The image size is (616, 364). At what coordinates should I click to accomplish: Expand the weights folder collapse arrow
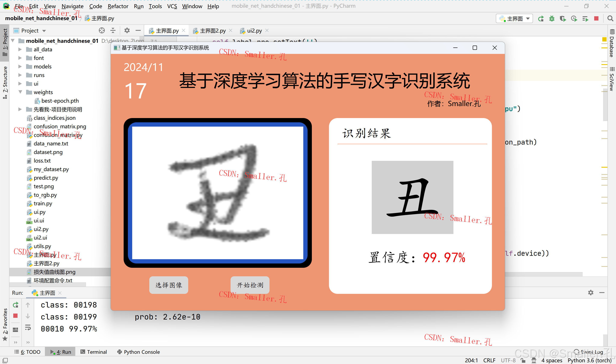(20, 92)
